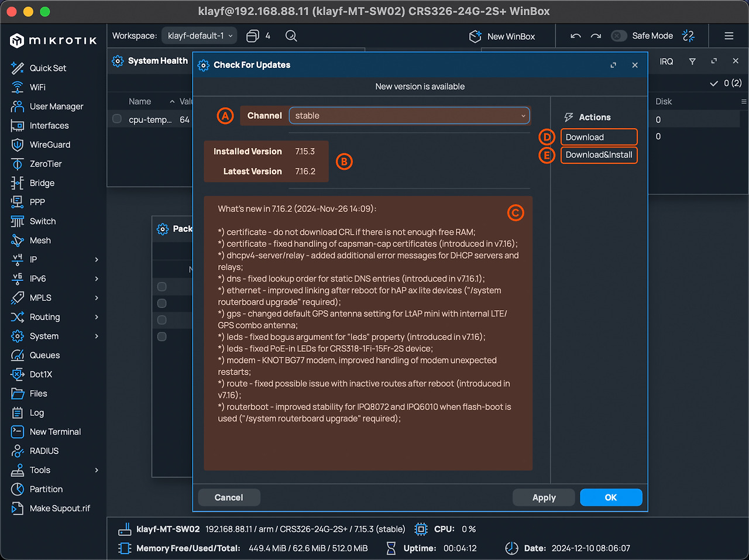Open the Channel dropdown showing stable
749x560 pixels.
tap(410, 116)
